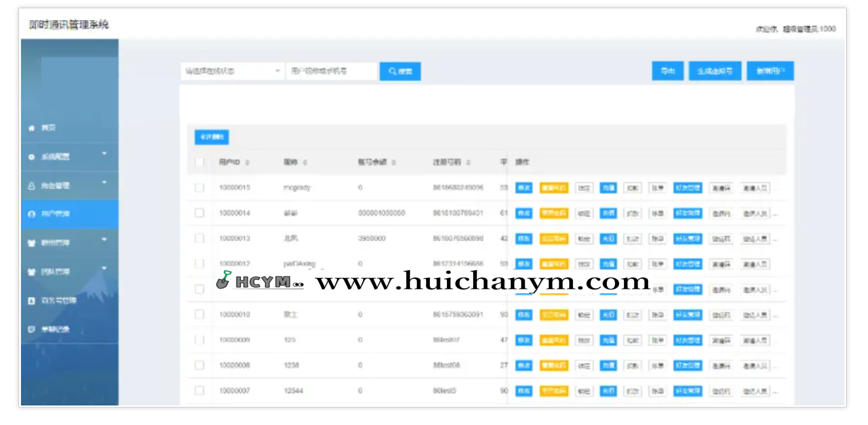The image size is (868, 425).
Task: Check the box for user 10000013
Action: tap(200, 238)
